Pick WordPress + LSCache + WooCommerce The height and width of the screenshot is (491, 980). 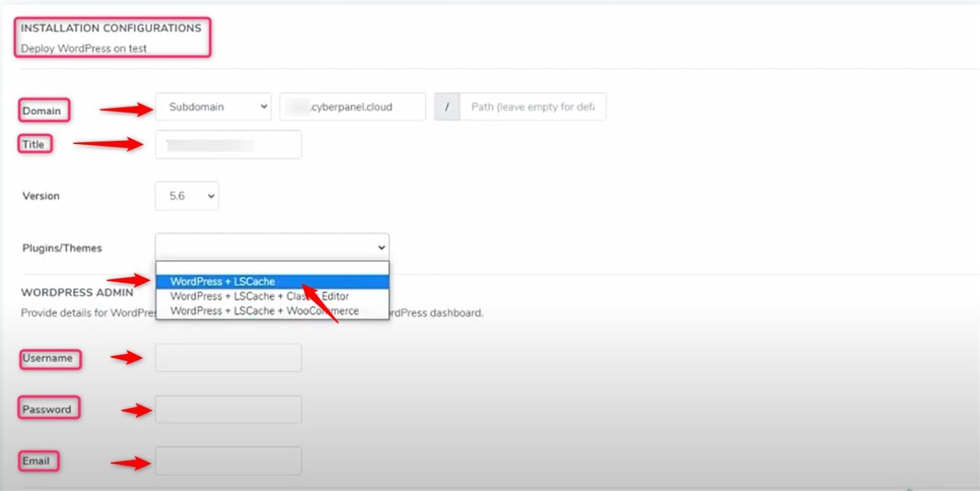tap(264, 311)
